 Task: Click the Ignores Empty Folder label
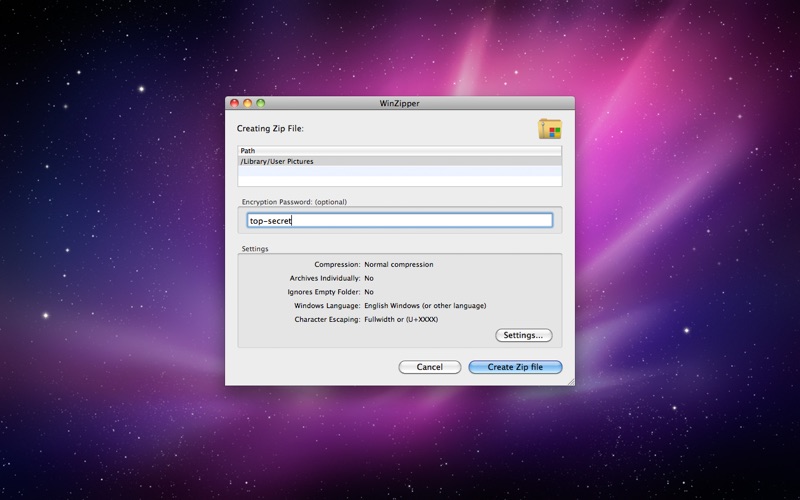(324, 292)
